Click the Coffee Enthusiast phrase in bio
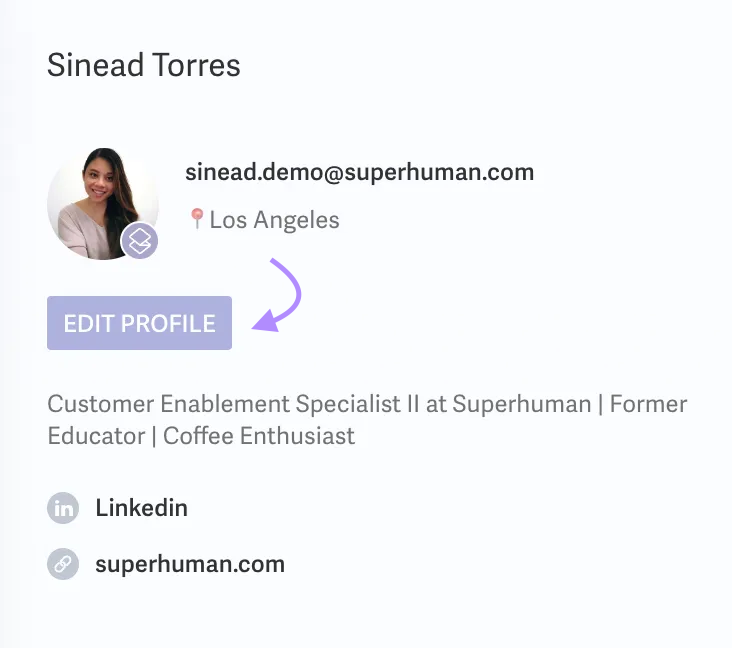 [259, 436]
